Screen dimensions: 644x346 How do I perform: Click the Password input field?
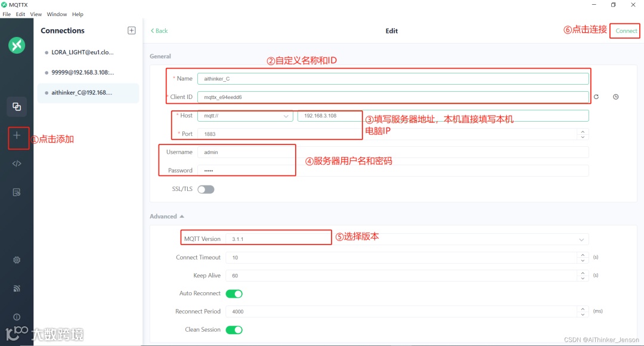(393, 171)
